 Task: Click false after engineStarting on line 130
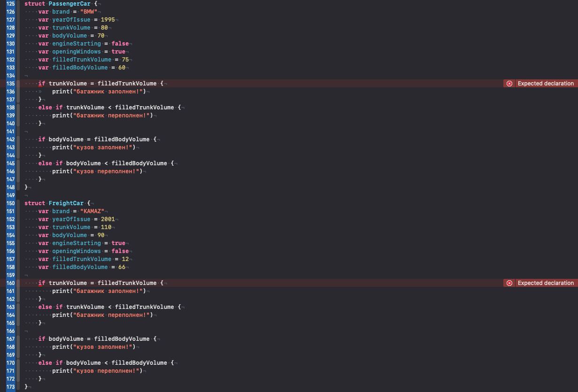(x=120, y=44)
